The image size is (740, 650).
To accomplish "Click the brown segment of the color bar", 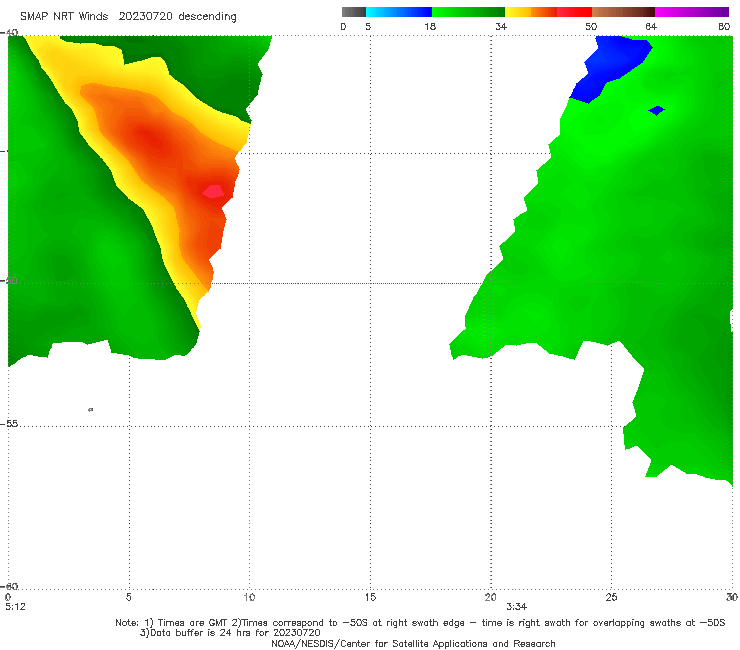I will [x=623, y=12].
